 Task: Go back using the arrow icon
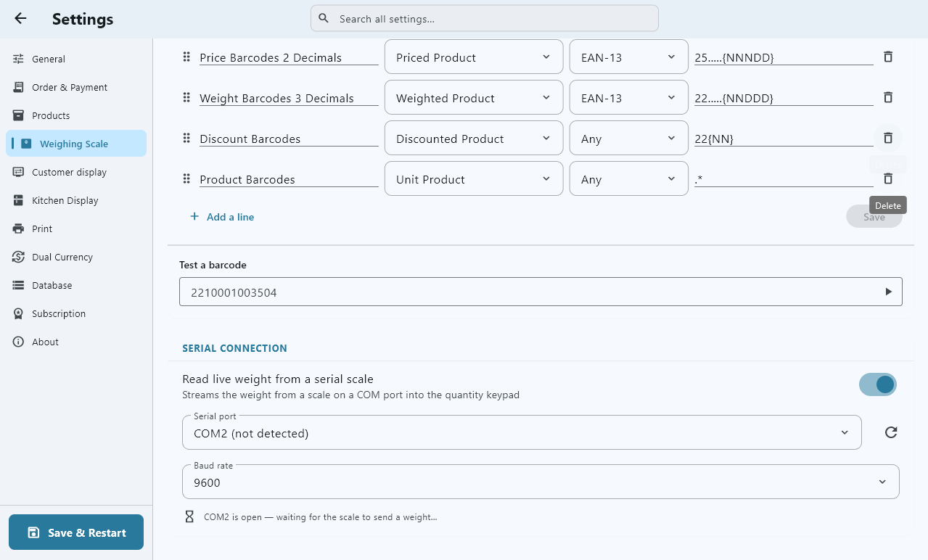[x=20, y=19]
